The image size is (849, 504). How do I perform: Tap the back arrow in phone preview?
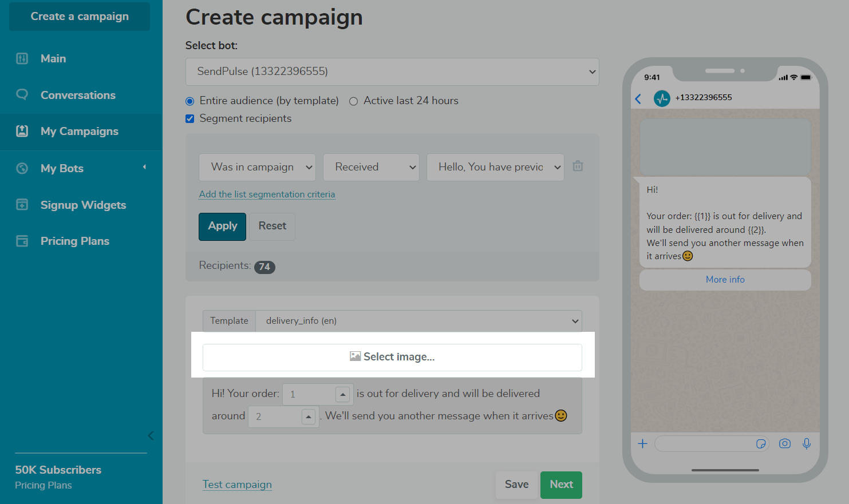click(638, 98)
